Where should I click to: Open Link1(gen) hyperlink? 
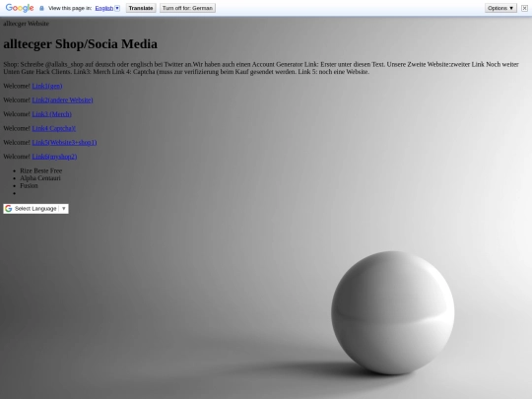click(47, 86)
